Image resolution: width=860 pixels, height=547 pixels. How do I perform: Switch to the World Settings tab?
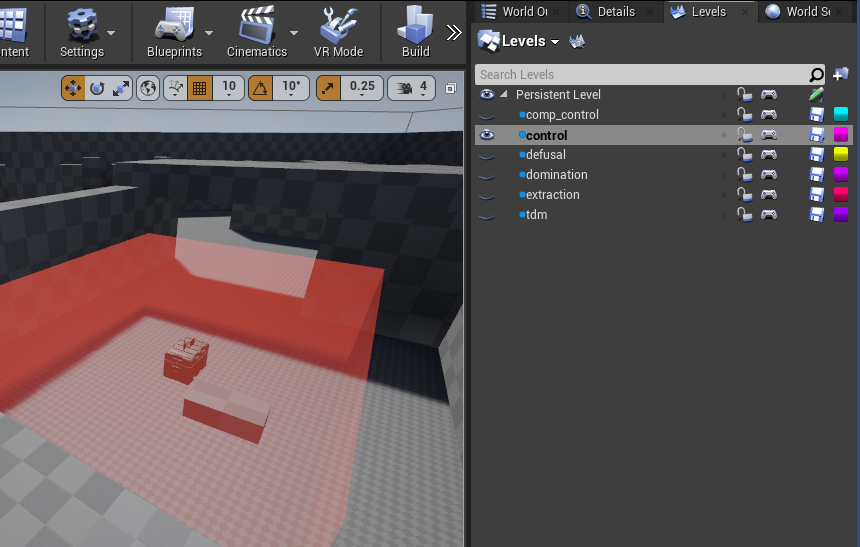coord(804,12)
